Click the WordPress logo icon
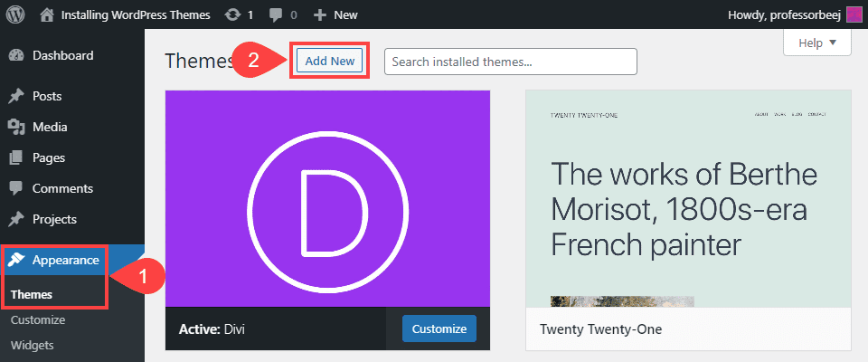This screenshot has width=868, height=362. (x=15, y=14)
